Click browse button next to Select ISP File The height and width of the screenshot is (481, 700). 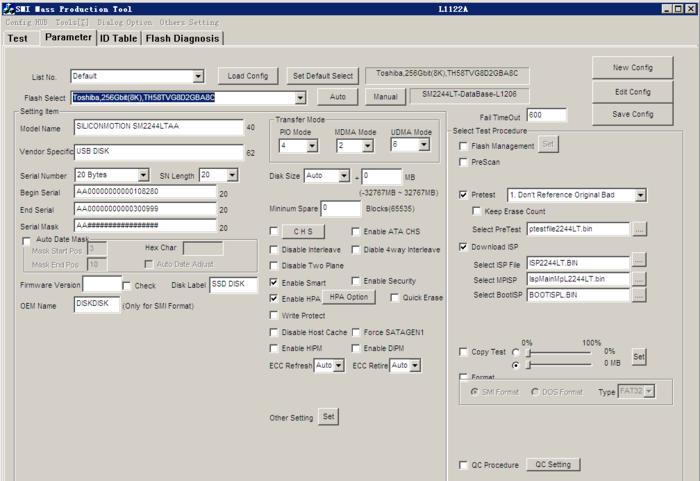[x=639, y=260]
